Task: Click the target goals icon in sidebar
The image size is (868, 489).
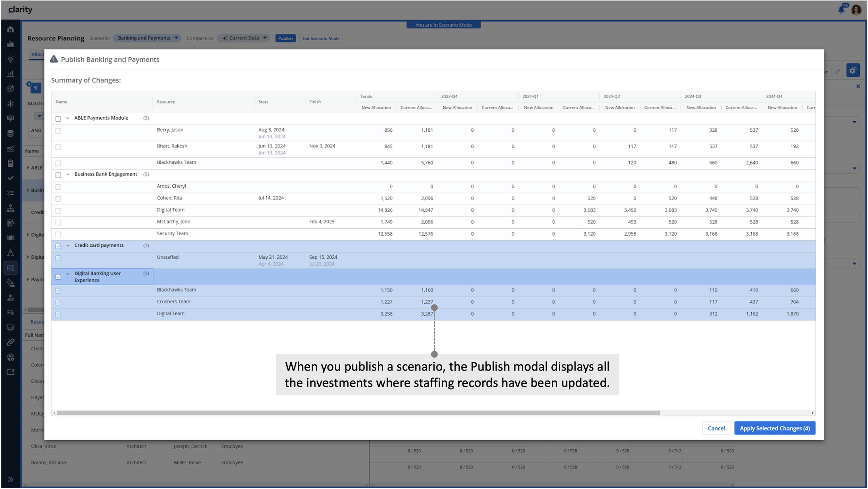Action: [10, 89]
